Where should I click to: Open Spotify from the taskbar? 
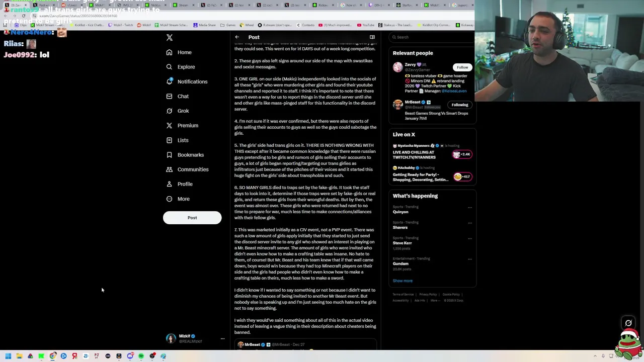(141, 356)
